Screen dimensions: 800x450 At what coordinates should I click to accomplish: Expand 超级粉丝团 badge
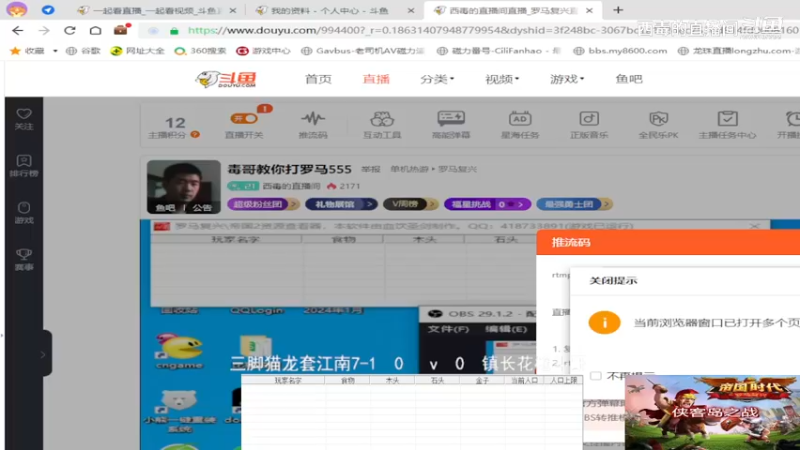pyautogui.click(x=263, y=204)
